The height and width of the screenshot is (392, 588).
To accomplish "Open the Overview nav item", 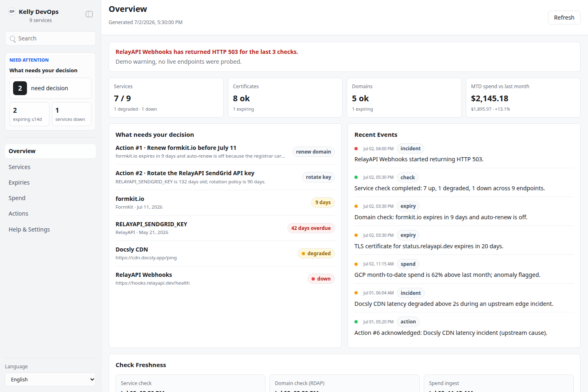I will pos(50,151).
